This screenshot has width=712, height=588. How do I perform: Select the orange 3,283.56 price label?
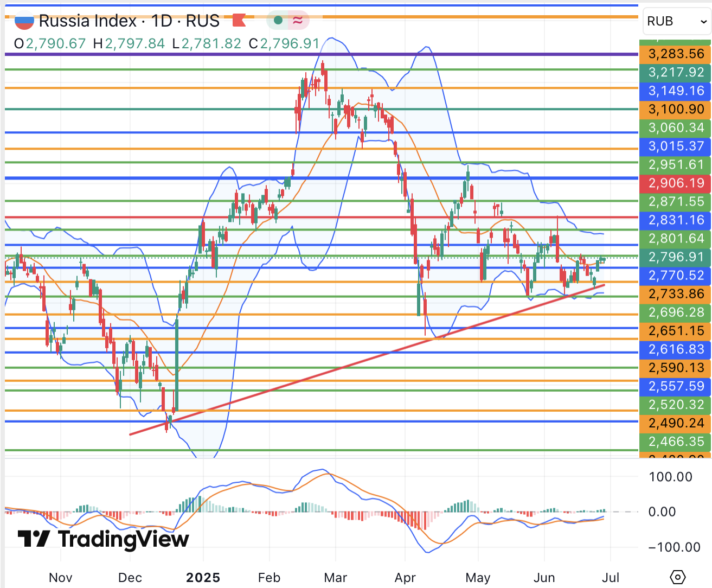pyautogui.click(x=676, y=54)
